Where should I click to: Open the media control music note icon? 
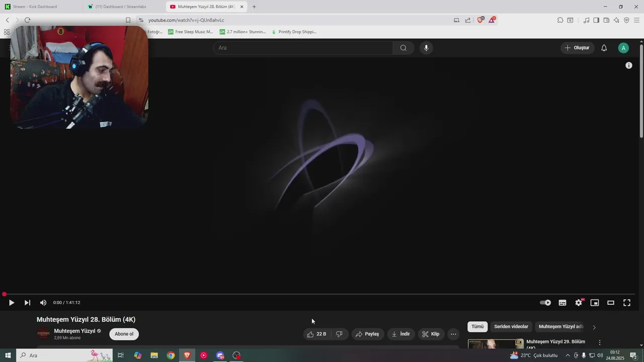coord(586,20)
